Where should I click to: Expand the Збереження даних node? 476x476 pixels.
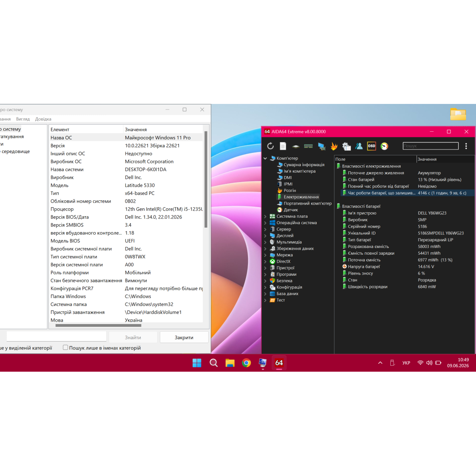265,249
